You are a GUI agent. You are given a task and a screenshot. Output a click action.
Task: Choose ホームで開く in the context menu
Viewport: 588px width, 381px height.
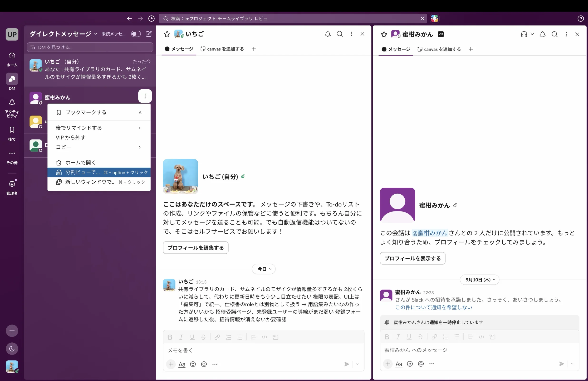[99, 163]
